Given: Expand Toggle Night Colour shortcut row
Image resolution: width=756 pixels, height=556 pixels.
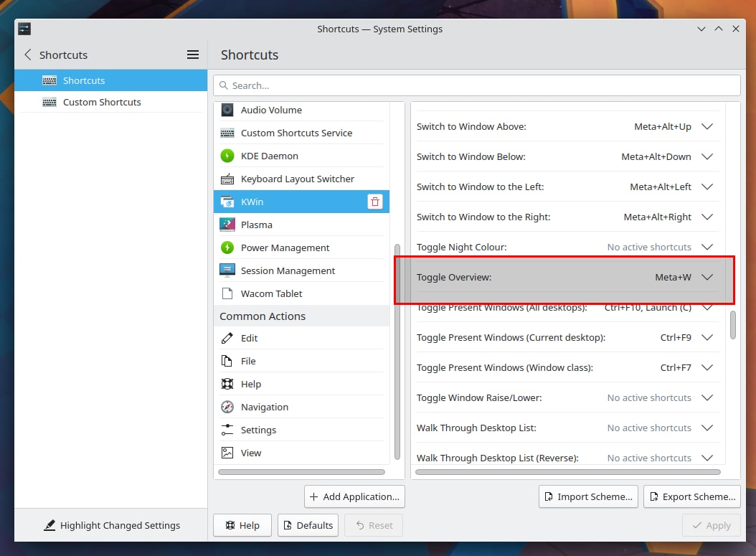Looking at the screenshot, I should pyautogui.click(x=707, y=247).
